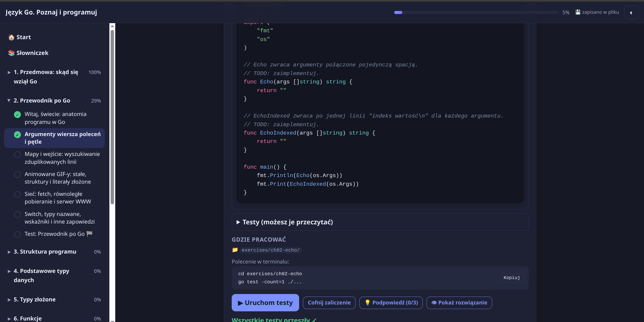Click the checkered flag icon on Test: Przewodnik po Go

90,233
